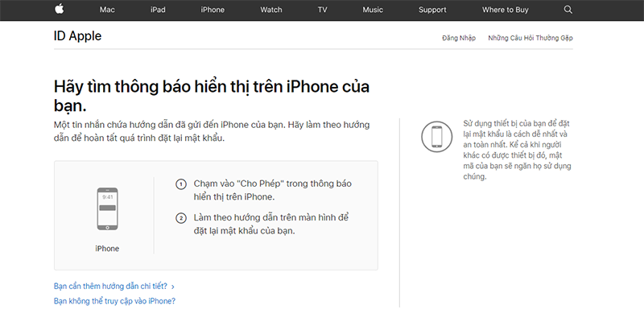Open Where to Buy menu

506,10
